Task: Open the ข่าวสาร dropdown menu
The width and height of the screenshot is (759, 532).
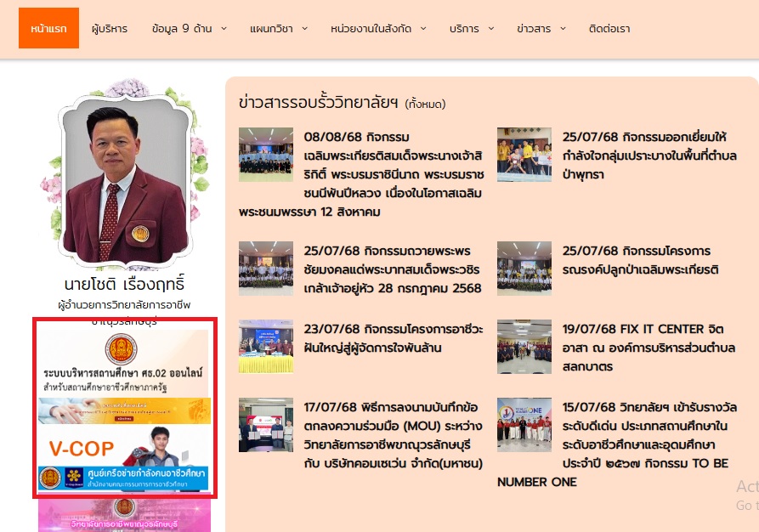Action: coord(540,28)
